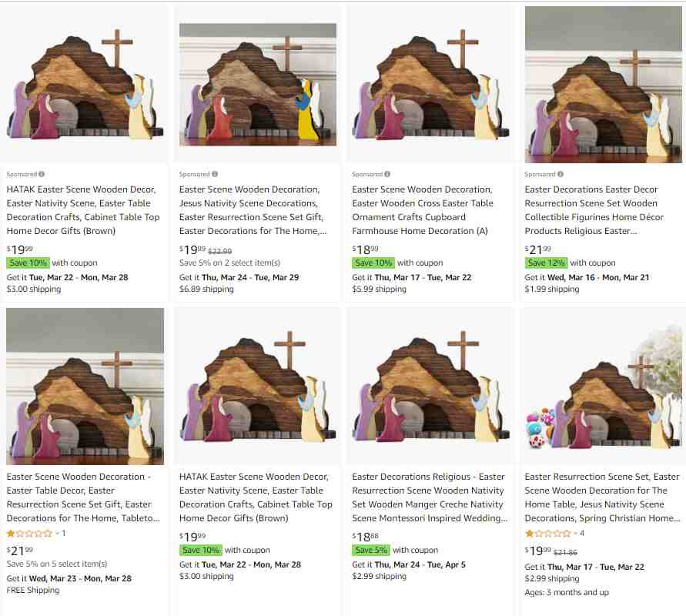Click Sponsored info icon on the $18.99 listing
This screenshot has width=686, height=616.
point(387,174)
